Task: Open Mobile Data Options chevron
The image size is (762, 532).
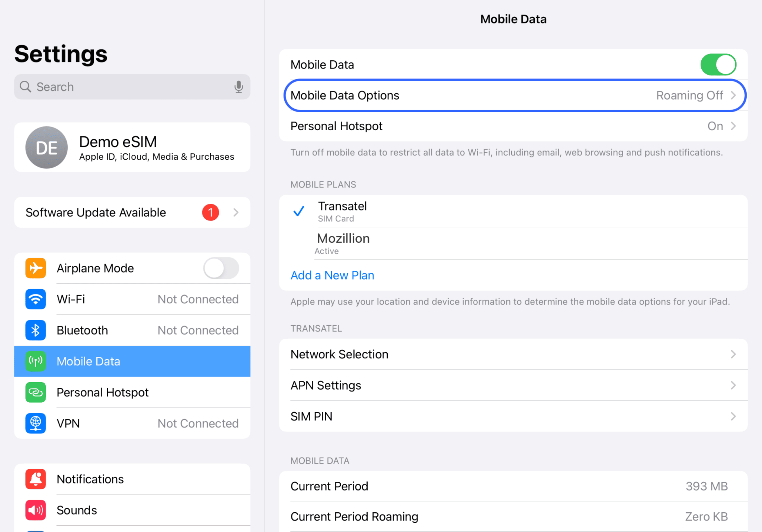Action: point(733,96)
